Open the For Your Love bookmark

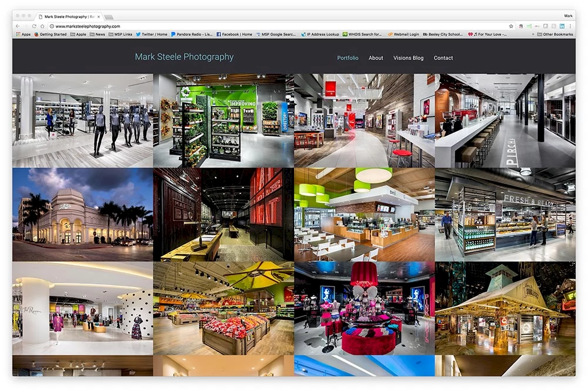pos(487,34)
